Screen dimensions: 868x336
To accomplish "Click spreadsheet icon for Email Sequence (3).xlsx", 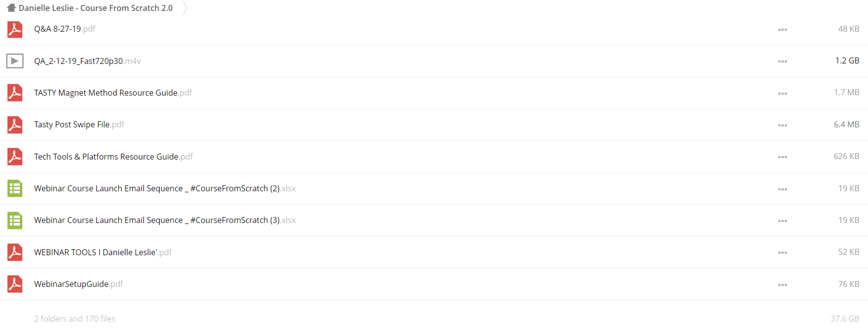I will coord(15,220).
